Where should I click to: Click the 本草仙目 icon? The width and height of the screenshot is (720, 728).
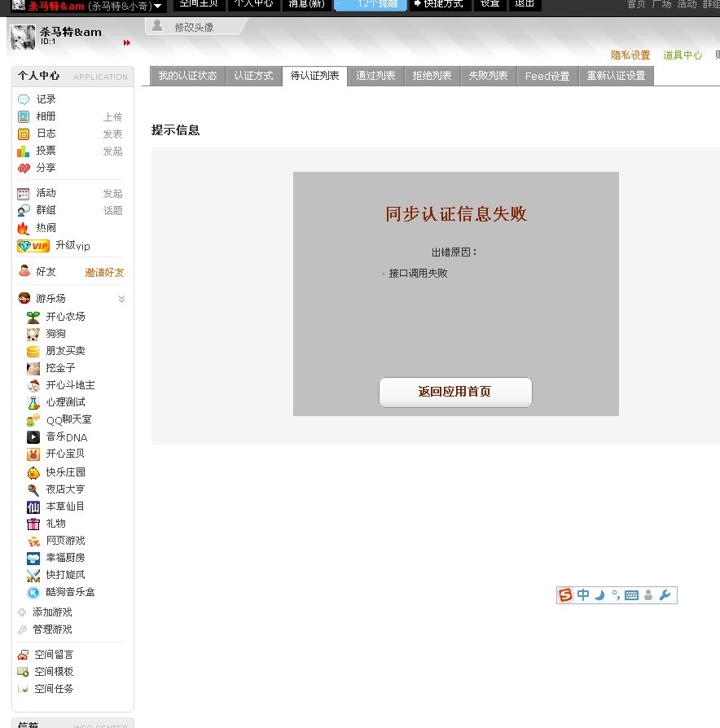pyautogui.click(x=33, y=507)
